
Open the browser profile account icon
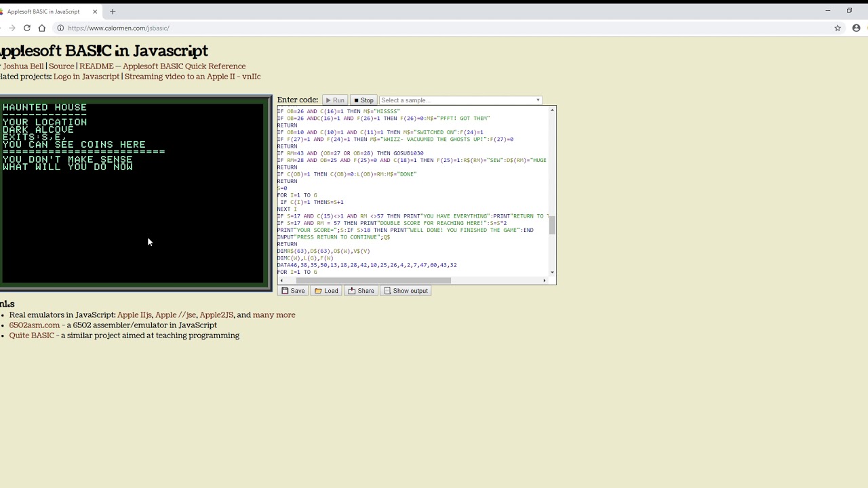coord(856,28)
